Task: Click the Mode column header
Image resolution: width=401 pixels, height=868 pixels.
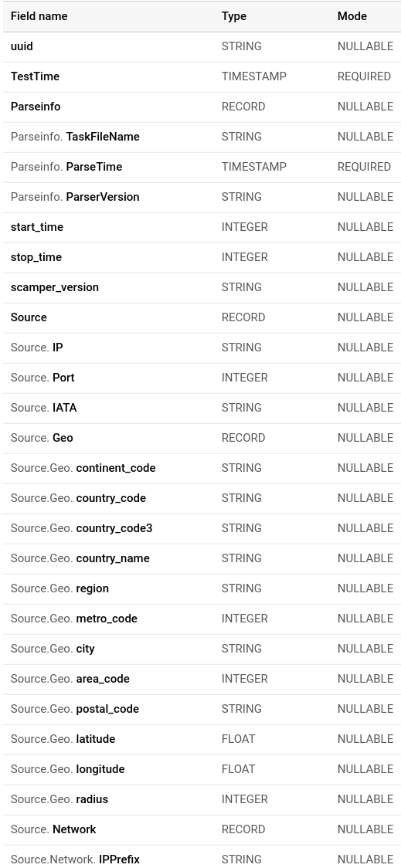Action: click(x=352, y=16)
